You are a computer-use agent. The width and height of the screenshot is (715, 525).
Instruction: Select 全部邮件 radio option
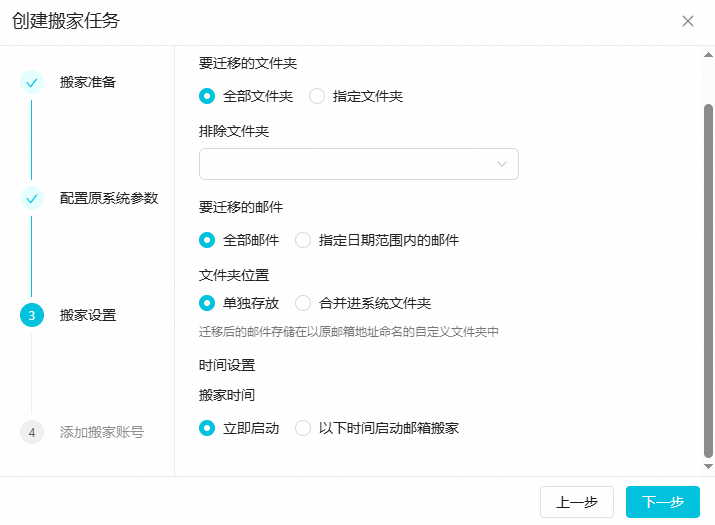(207, 240)
